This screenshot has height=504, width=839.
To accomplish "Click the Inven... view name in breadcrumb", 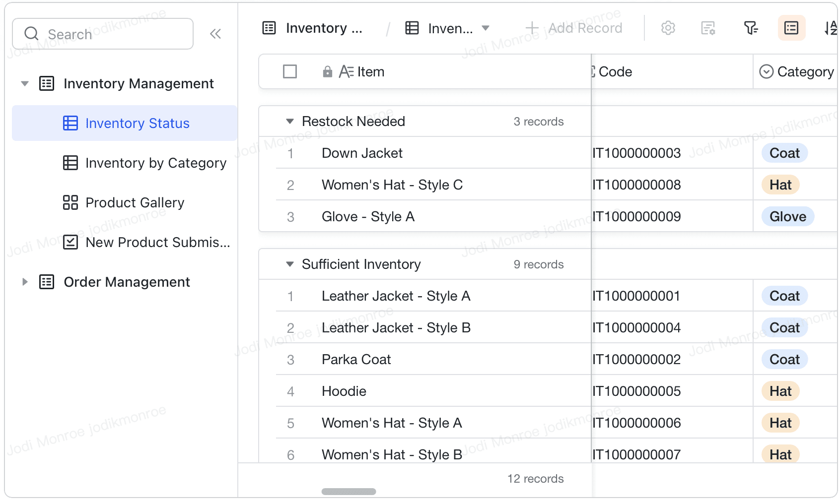I will point(450,28).
